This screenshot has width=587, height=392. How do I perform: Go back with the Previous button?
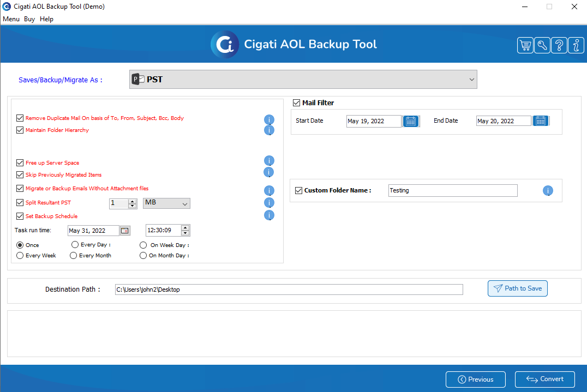pyautogui.click(x=476, y=379)
